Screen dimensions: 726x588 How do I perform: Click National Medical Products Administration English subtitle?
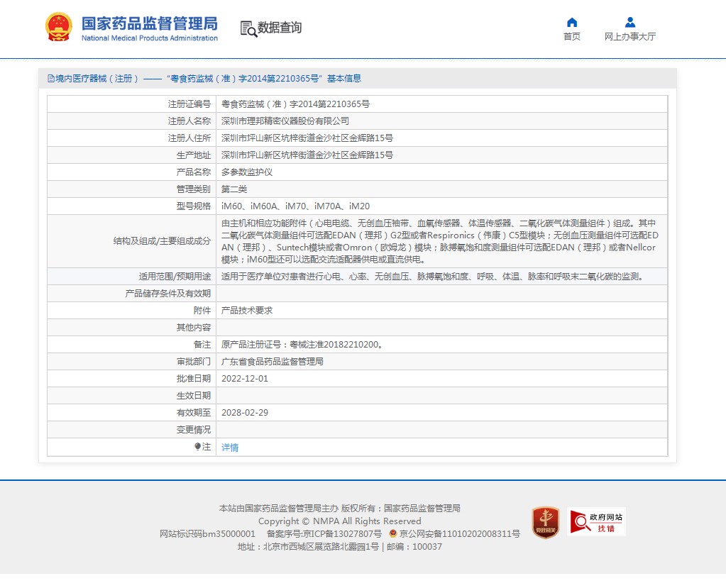(150, 38)
